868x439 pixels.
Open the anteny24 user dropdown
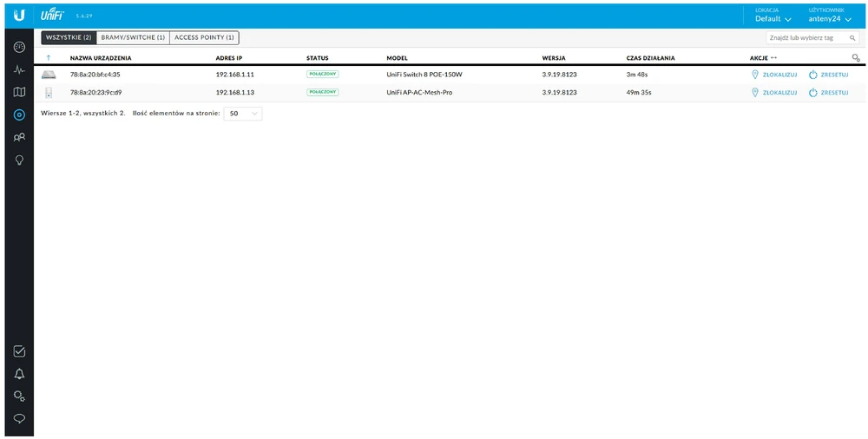click(828, 18)
